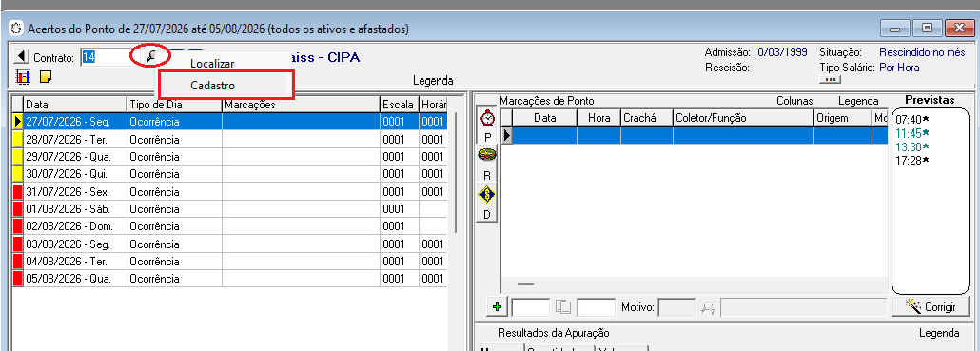Click the admission date 10/03/1999
Viewport: 980px width, 351px height.
[779, 52]
